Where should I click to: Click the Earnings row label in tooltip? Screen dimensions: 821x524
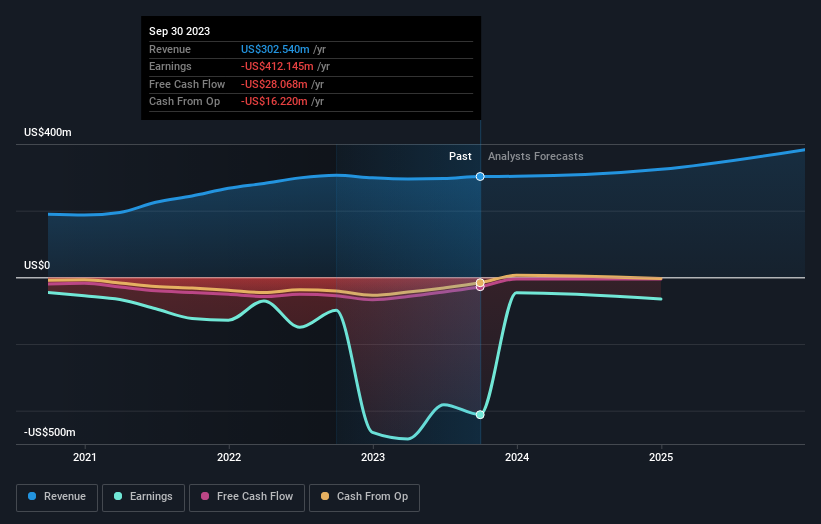(170, 66)
